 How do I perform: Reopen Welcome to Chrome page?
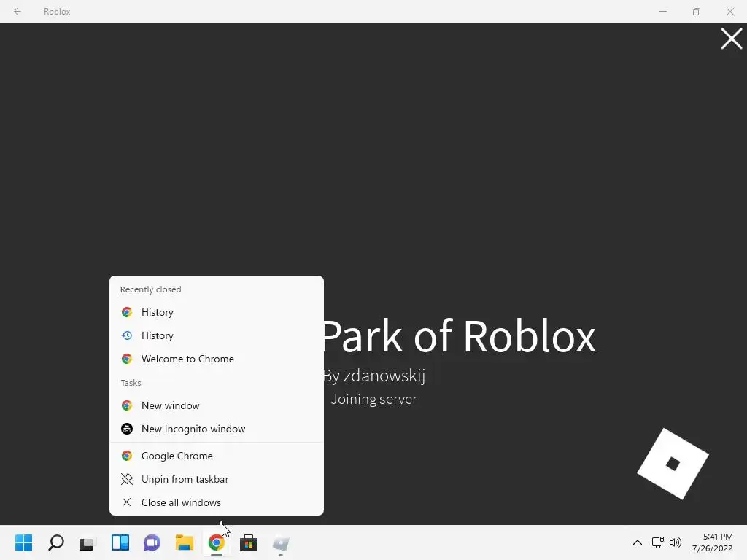click(x=216, y=359)
